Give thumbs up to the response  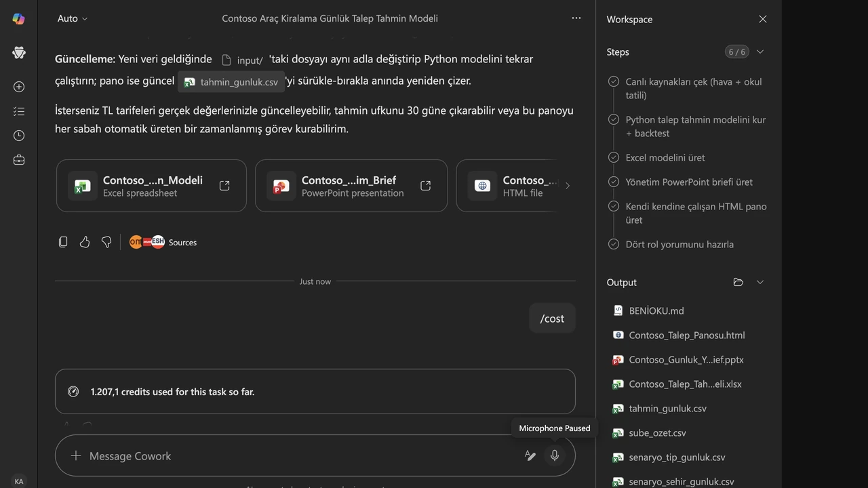tap(85, 242)
